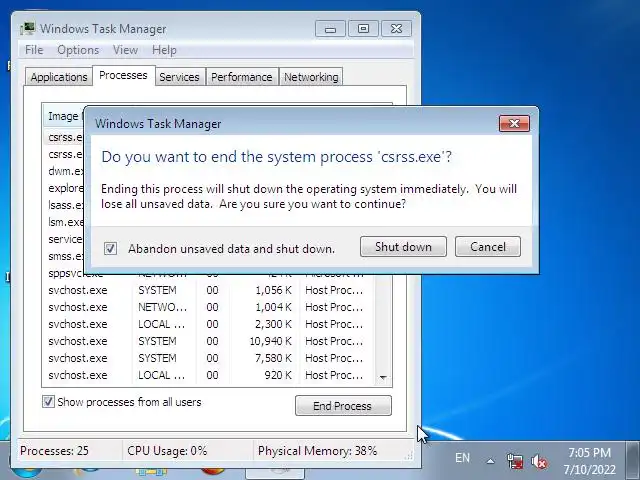Viewport: 640px width, 480px height.
Task: Toggle Abandon unsaved data and shut down checkbox
Action: click(x=110, y=248)
